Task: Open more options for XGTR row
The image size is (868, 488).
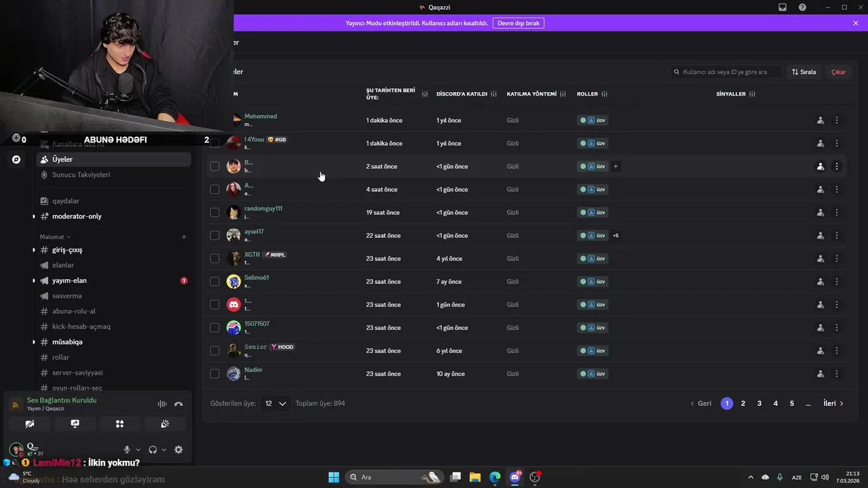Action: click(x=837, y=258)
